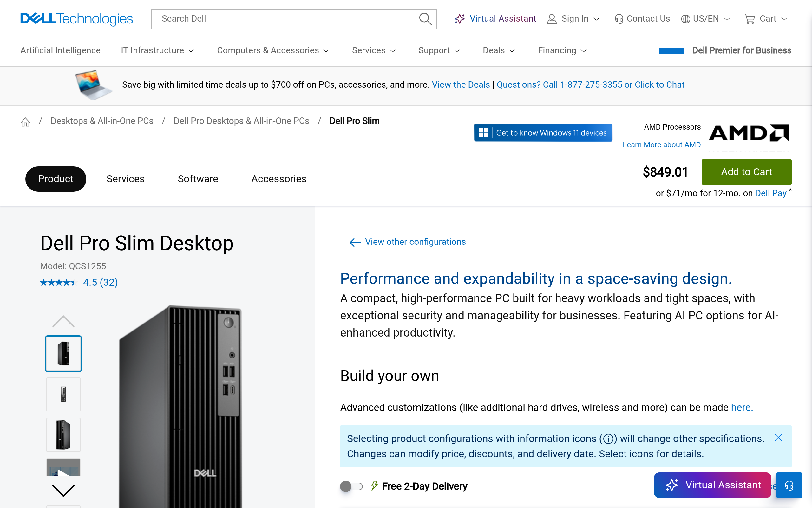Click the floating headset contact icon
This screenshot has width=812, height=508.
[x=789, y=485]
